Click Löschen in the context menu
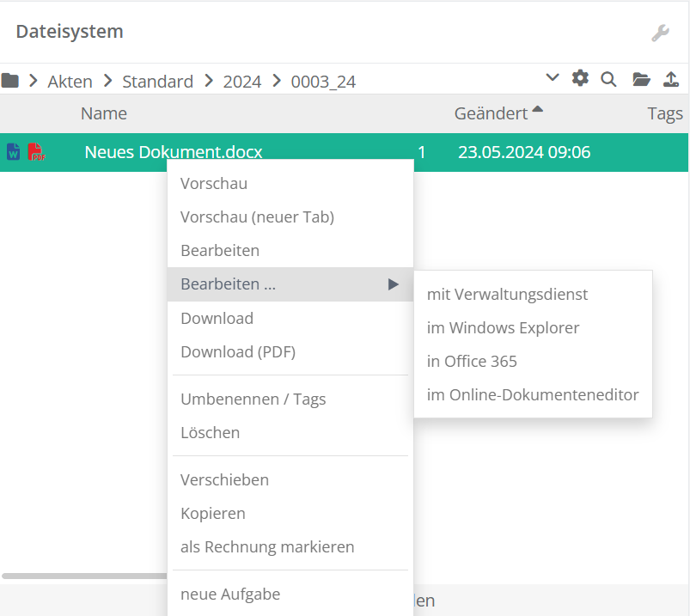 tap(210, 432)
